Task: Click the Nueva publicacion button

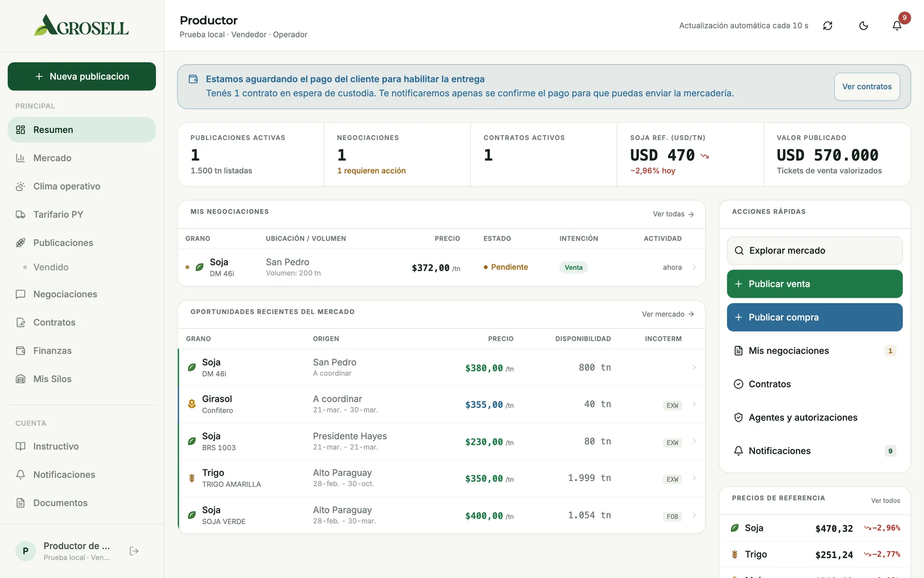Action: [x=82, y=76]
